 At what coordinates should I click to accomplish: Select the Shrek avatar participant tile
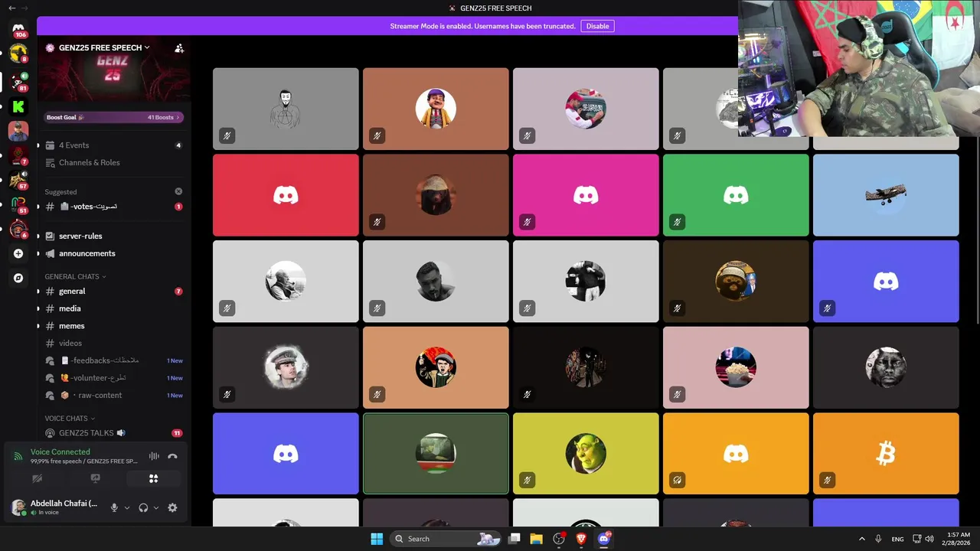[x=586, y=454]
